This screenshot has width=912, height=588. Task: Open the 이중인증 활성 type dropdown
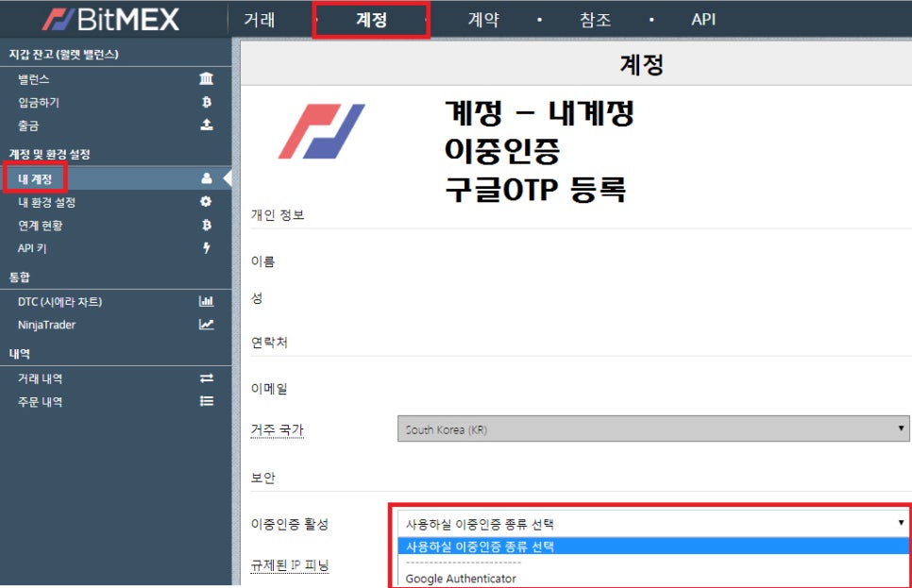pyautogui.click(x=653, y=524)
